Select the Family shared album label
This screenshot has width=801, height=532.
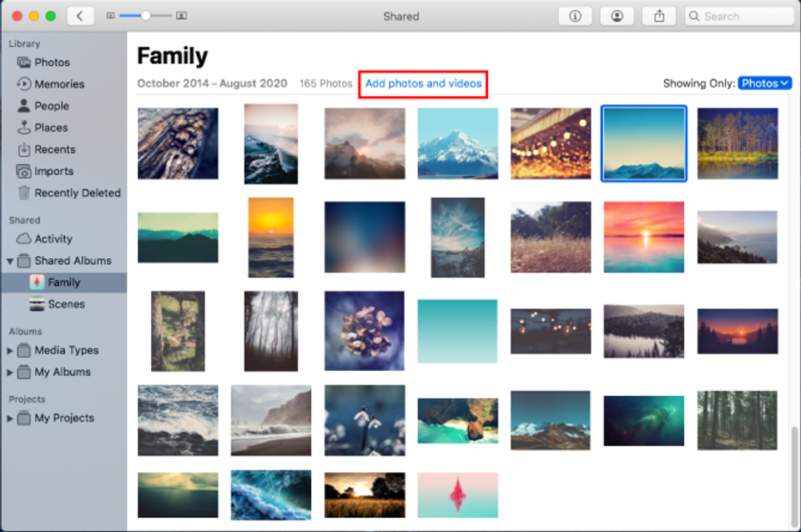64,283
